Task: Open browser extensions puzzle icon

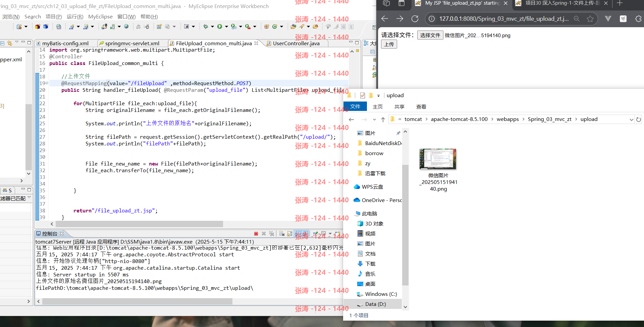Action: tap(638, 19)
